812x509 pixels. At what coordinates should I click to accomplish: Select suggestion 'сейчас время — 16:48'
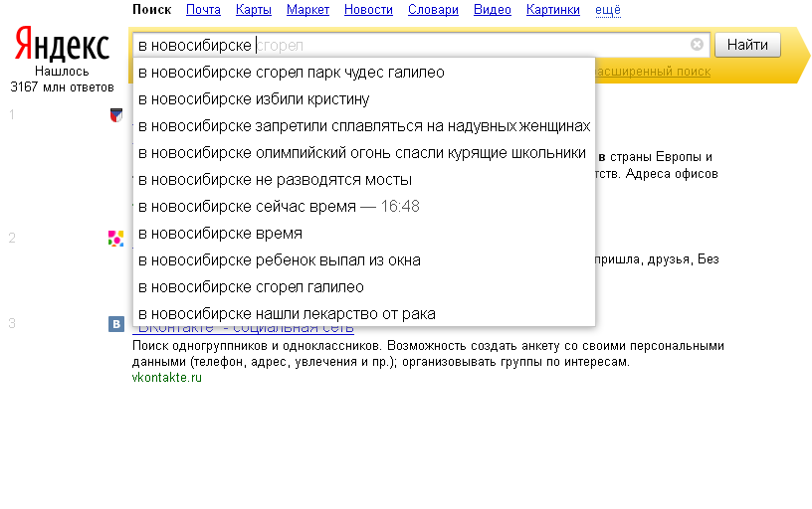pyautogui.click(x=364, y=207)
